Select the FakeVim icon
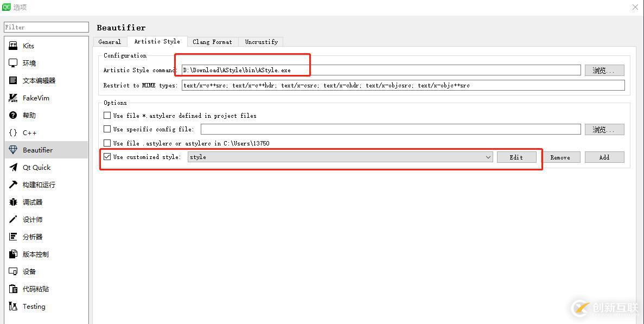The height and width of the screenshot is (324, 644). (13, 98)
